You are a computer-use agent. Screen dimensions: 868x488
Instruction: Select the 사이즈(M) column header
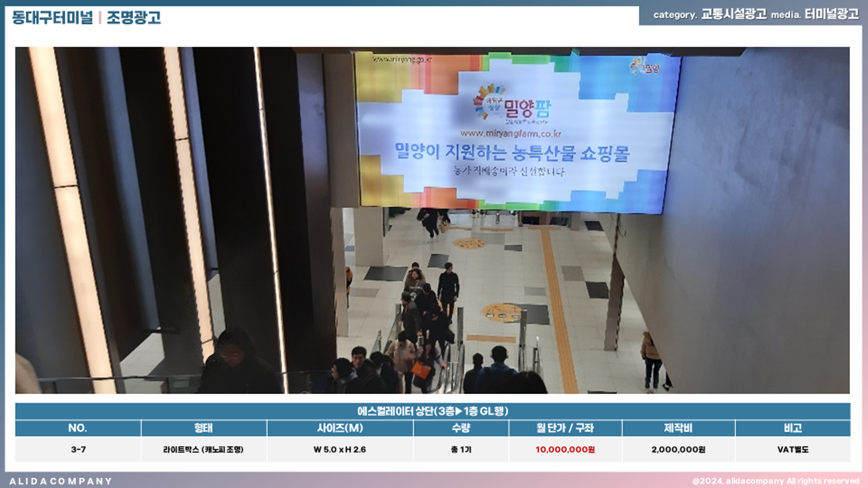point(340,428)
